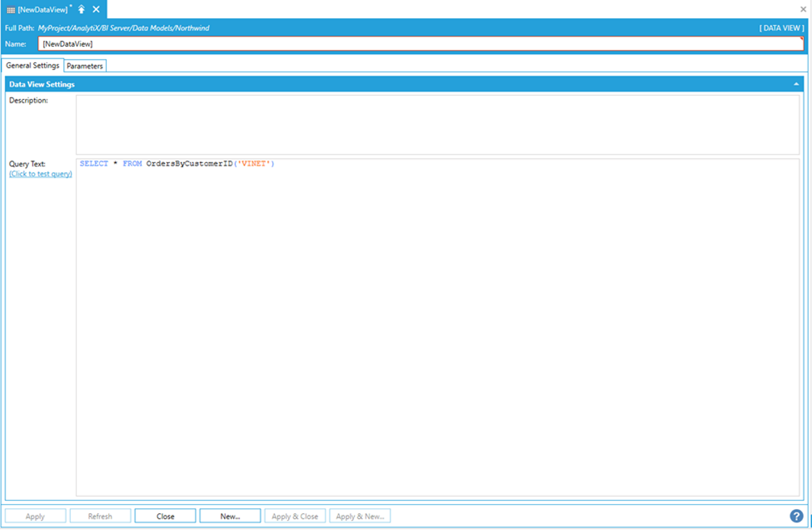The width and height of the screenshot is (812, 530).
Task: Click the up-arrow icon on NewDataView tab
Action: coord(81,10)
